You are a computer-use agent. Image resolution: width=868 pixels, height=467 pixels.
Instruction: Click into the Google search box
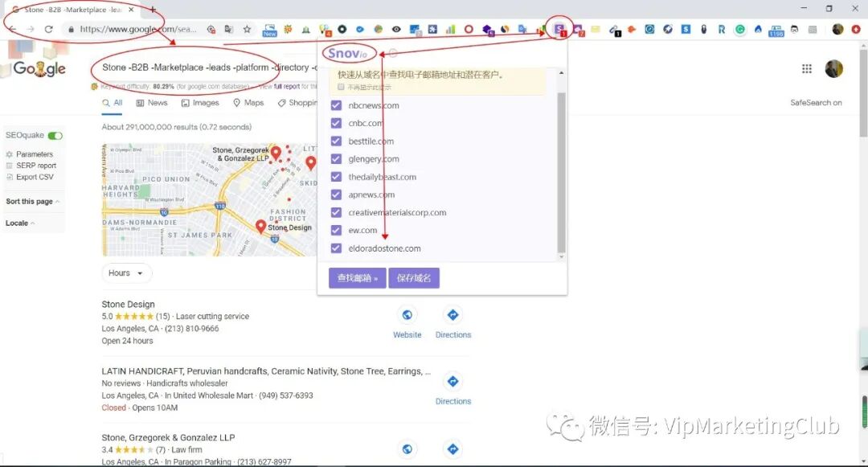pos(209,68)
